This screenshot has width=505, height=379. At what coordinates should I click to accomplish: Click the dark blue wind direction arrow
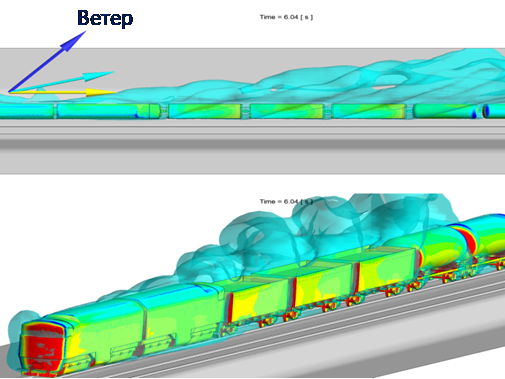coord(47,61)
